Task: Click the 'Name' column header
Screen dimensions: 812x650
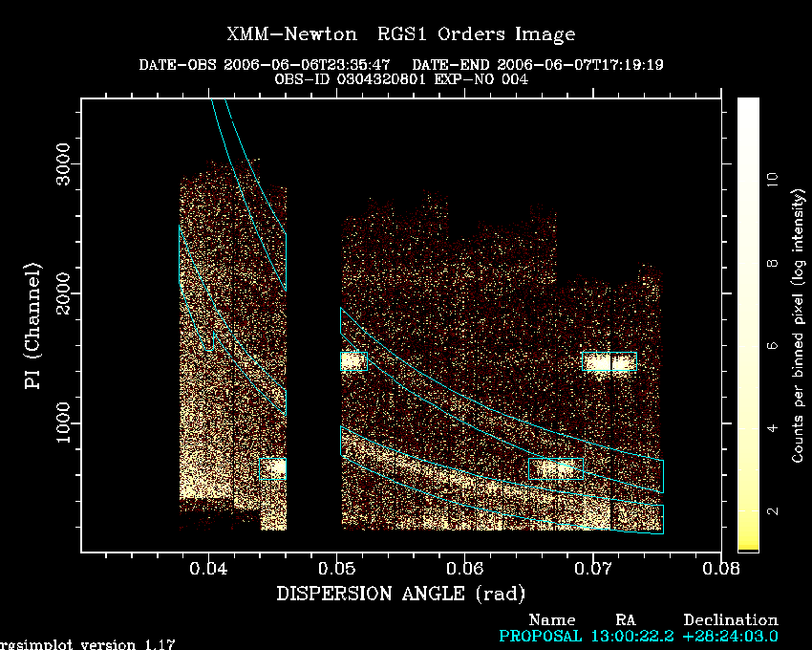Action: pos(552,620)
